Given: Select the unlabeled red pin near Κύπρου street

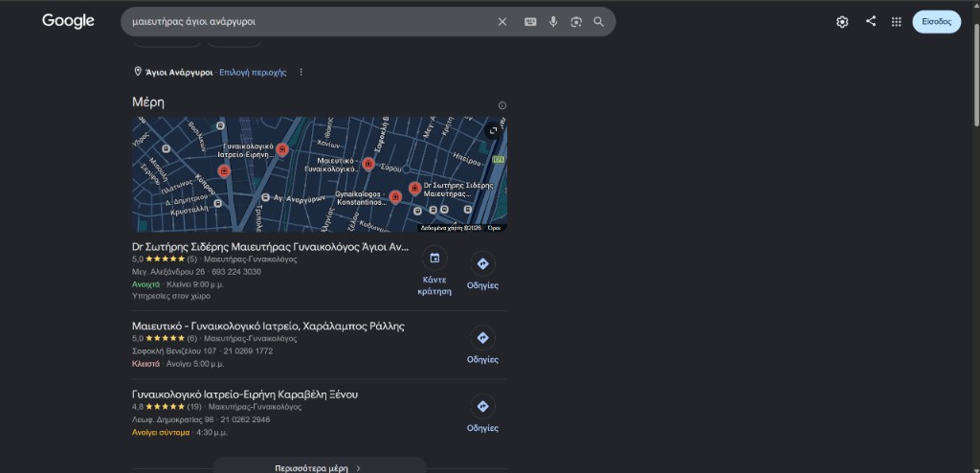Looking at the screenshot, I should point(224,170).
